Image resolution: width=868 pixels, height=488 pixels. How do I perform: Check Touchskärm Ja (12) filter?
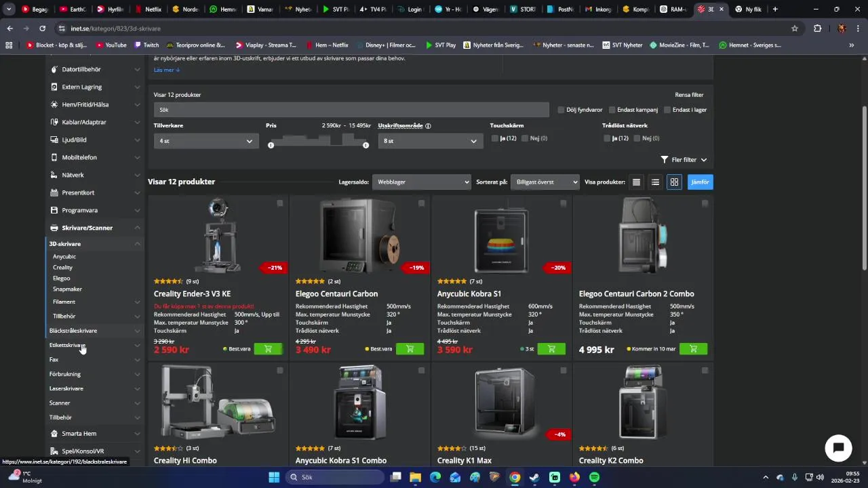tap(495, 138)
